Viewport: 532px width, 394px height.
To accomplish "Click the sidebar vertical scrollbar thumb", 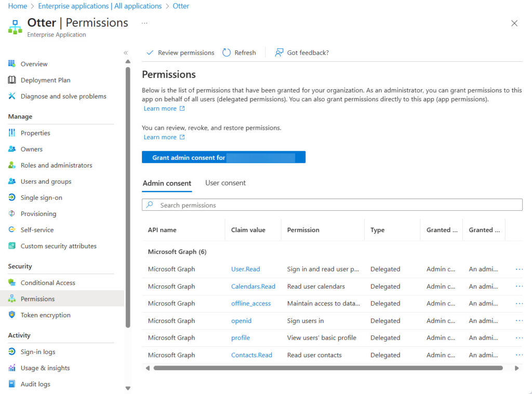I will point(128,197).
